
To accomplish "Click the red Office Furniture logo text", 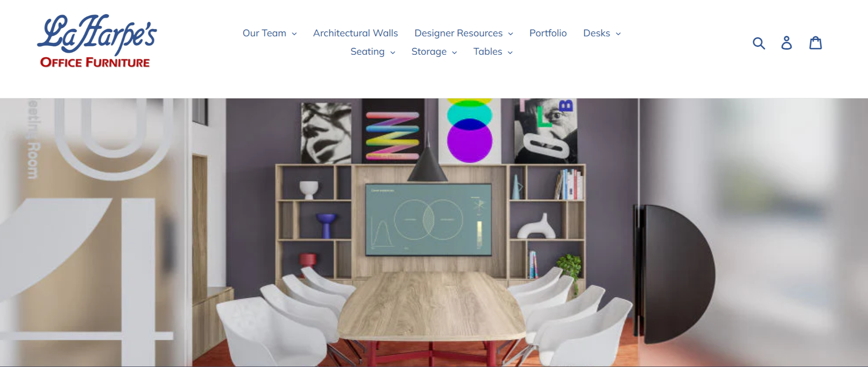I will click(x=95, y=62).
